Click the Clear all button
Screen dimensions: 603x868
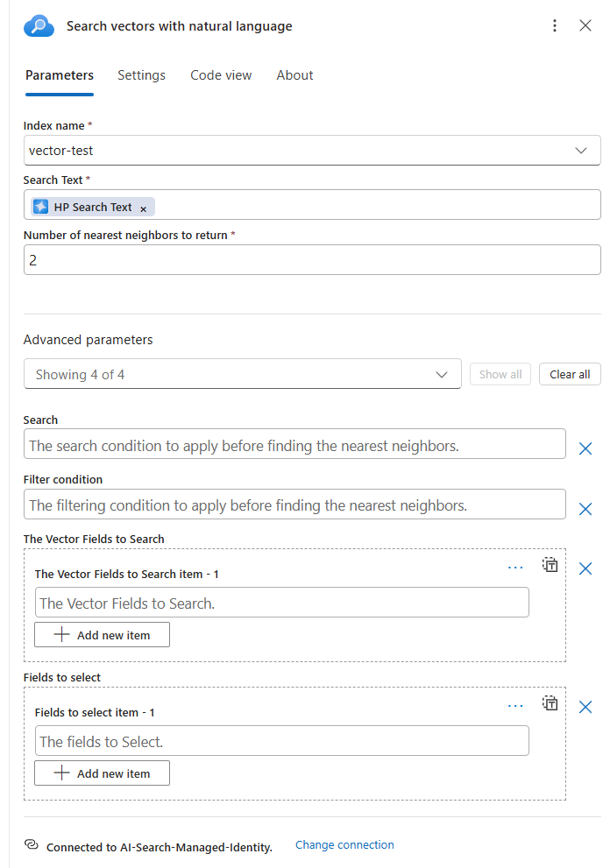tap(570, 374)
